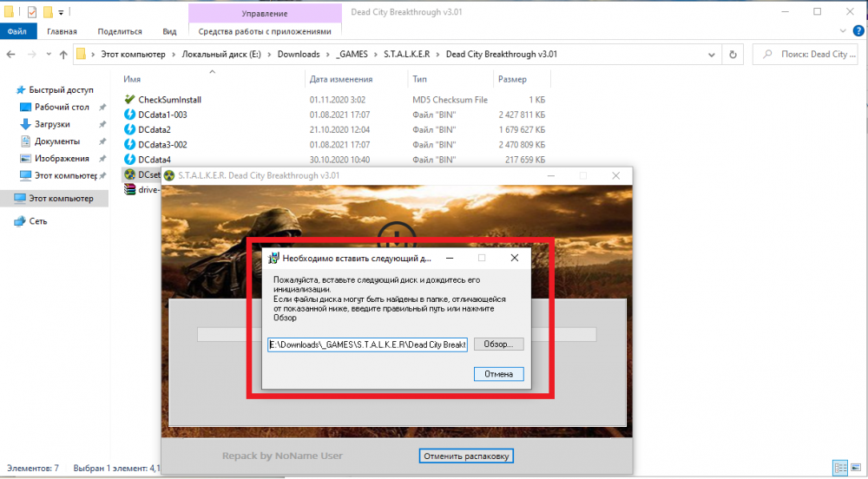
Task: Click the DCdata2 file name
Action: pyautogui.click(x=155, y=129)
